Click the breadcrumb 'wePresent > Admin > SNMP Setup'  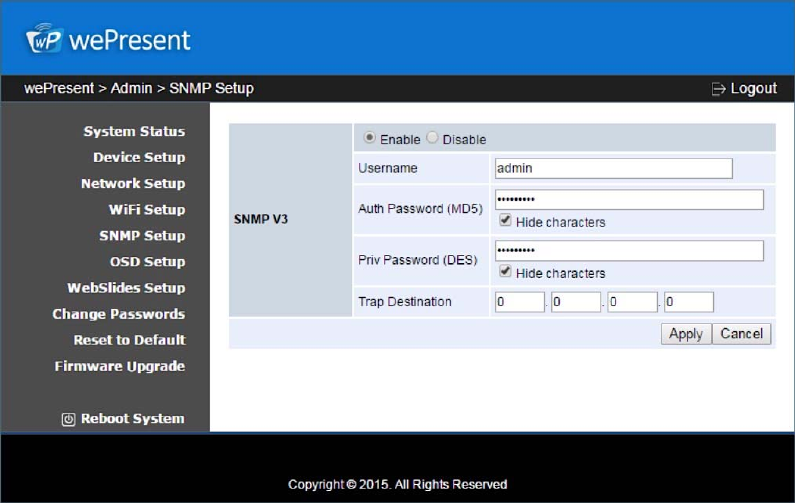(x=139, y=88)
